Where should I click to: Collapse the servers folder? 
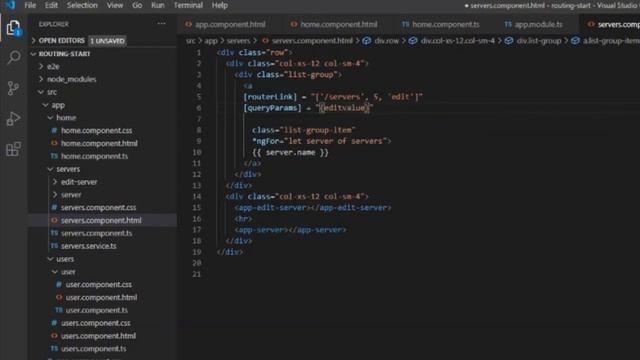coord(68,169)
